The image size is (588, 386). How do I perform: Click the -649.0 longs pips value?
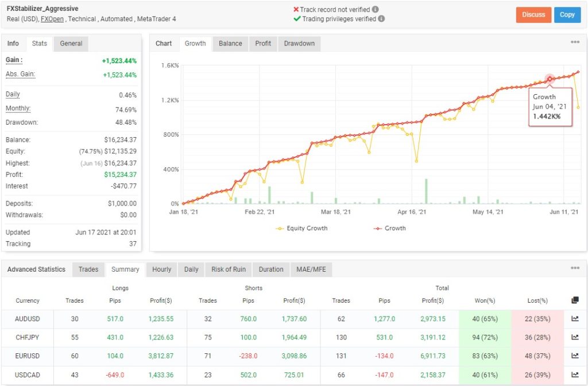point(115,375)
